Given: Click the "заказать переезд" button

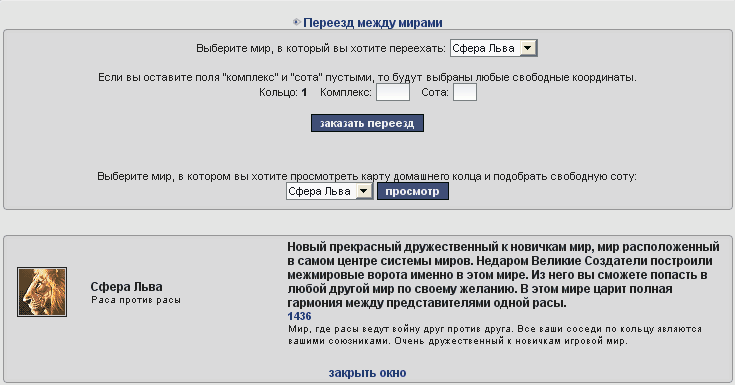Looking at the screenshot, I should tap(368, 123).
